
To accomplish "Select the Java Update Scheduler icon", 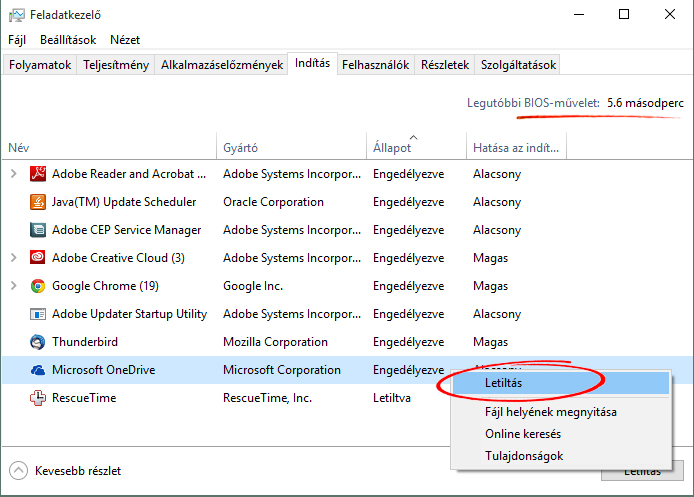I will (38, 202).
